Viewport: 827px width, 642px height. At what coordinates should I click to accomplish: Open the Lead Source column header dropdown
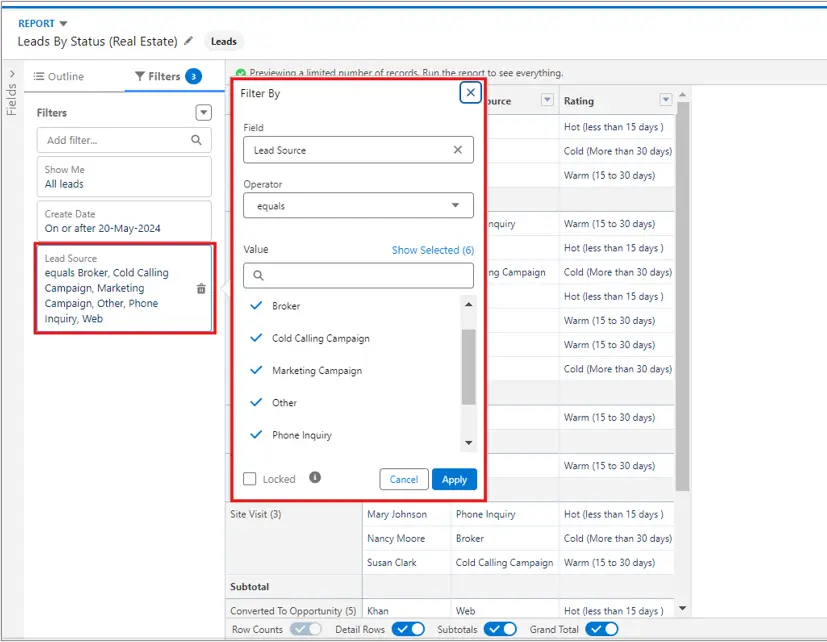tap(547, 100)
